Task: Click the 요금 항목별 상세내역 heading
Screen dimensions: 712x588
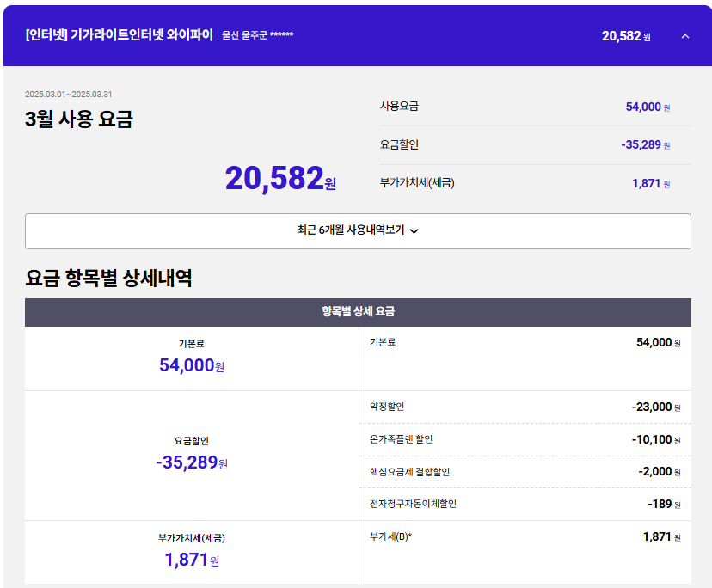Action: [x=108, y=278]
